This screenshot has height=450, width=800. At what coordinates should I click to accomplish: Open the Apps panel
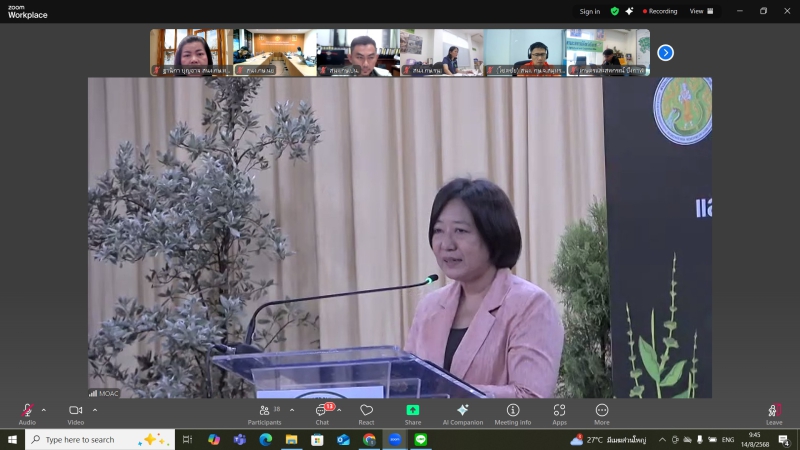pyautogui.click(x=560, y=414)
